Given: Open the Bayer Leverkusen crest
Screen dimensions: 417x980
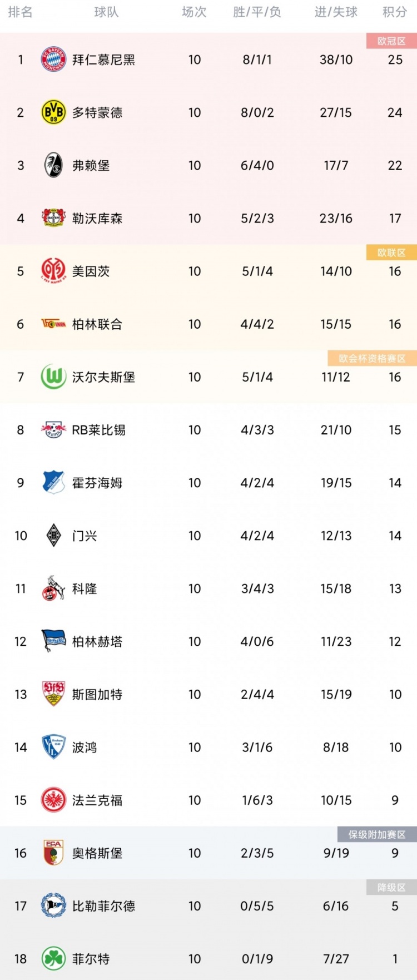Looking at the screenshot, I should coord(53,218).
